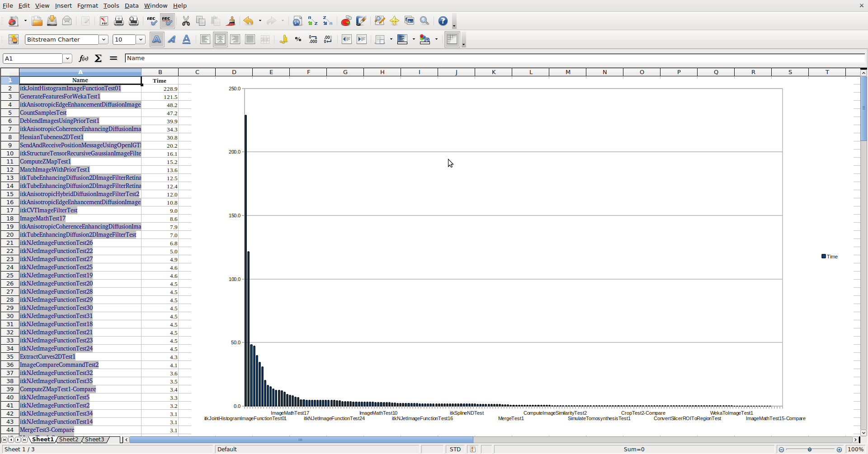This screenshot has width=868, height=454.
Task: Click the Help question mark icon
Action: (x=443, y=21)
